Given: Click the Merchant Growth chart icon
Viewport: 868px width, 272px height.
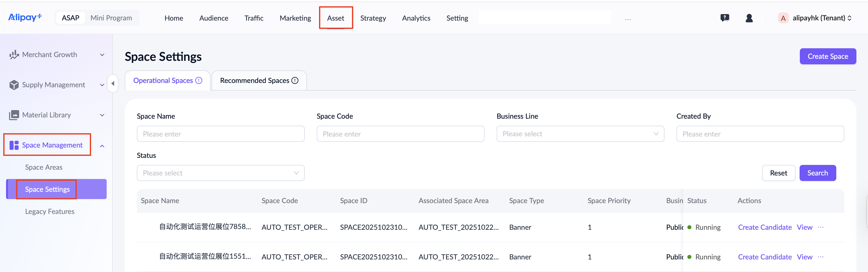Looking at the screenshot, I should (14, 55).
